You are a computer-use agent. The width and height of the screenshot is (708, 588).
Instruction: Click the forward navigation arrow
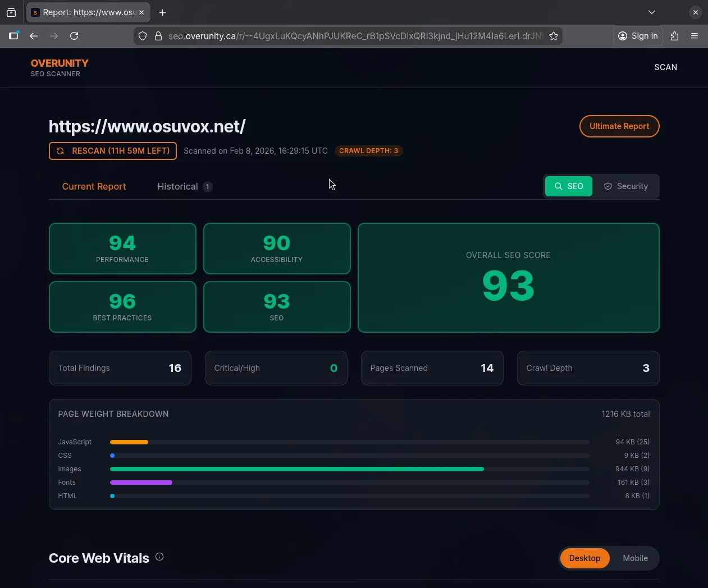tap(54, 36)
